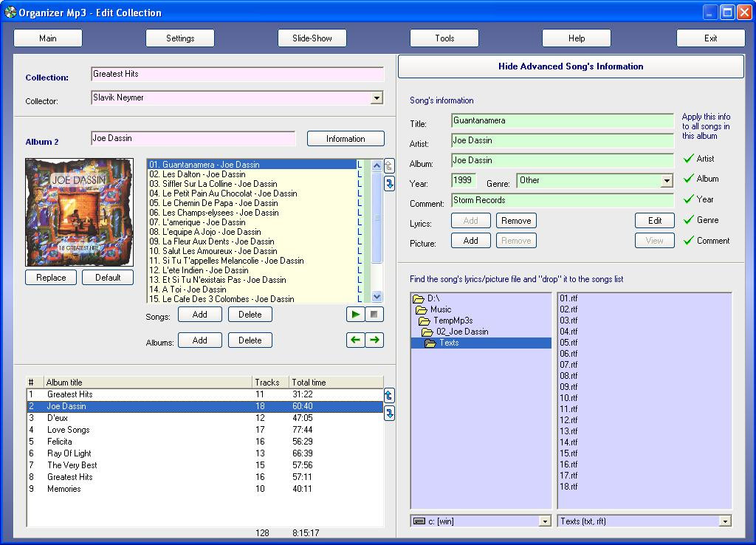Select album row Ray Of Light
The width and height of the screenshot is (756, 545).
click(x=205, y=453)
